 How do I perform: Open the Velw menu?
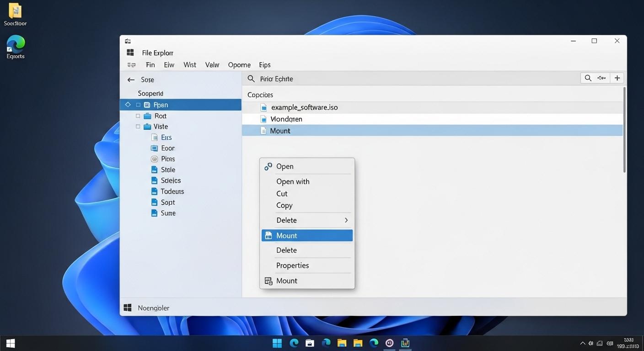pyautogui.click(x=212, y=64)
